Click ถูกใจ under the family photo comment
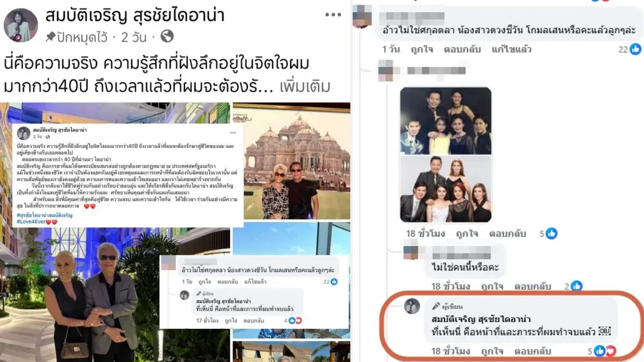Image resolution: width=644 pixels, height=362 pixels. [x=469, y=234]
